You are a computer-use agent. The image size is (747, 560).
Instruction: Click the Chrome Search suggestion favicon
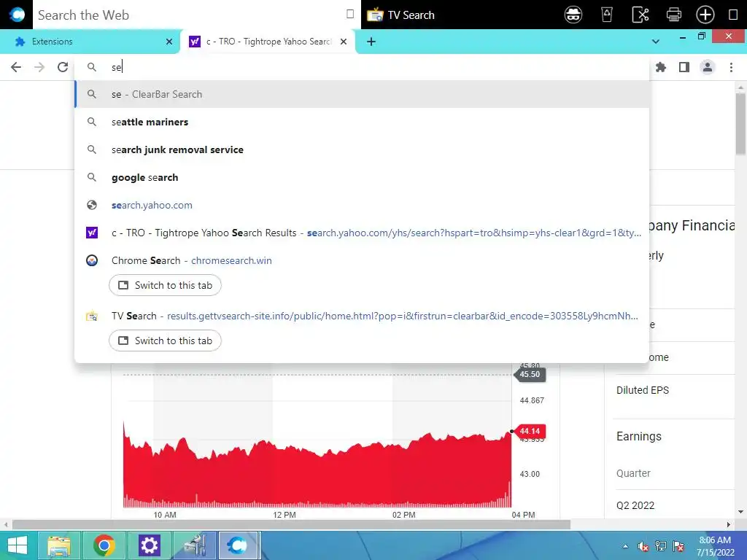coord(92,260)
